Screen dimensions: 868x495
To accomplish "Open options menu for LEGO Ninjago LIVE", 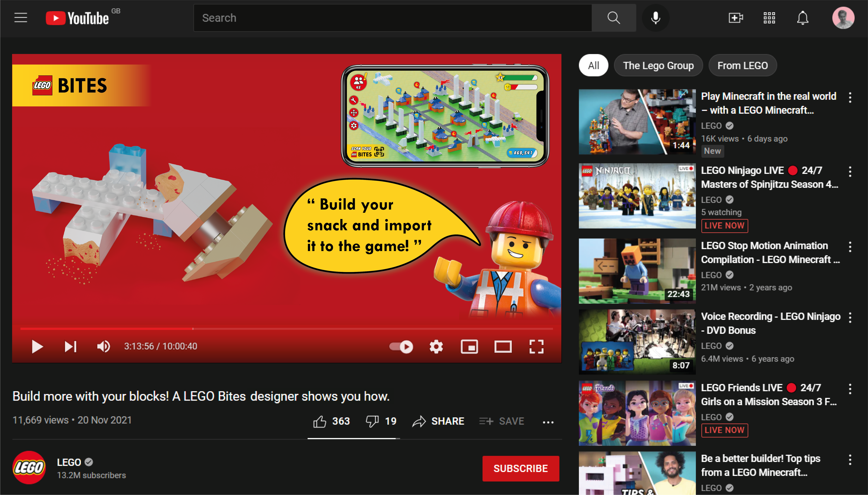I will pyautogui.click(x=850, y=172).
